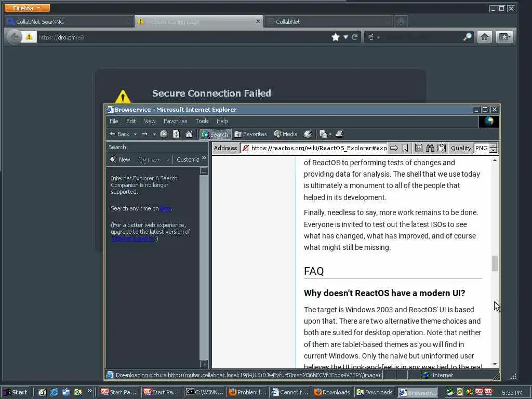
Task: Expand the Search pane toolbar chevron
Action: tap(204, 158)
